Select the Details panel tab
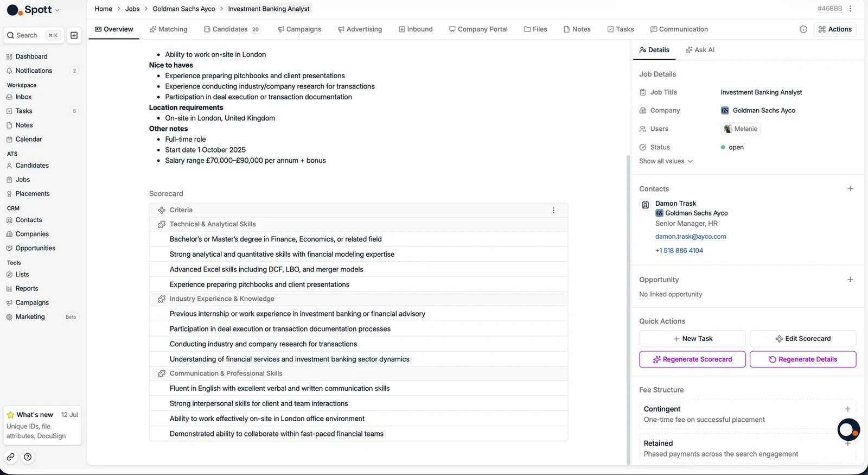Image resolution: width=868 pixels, height=475 pixels. click(x=654, y=50)
